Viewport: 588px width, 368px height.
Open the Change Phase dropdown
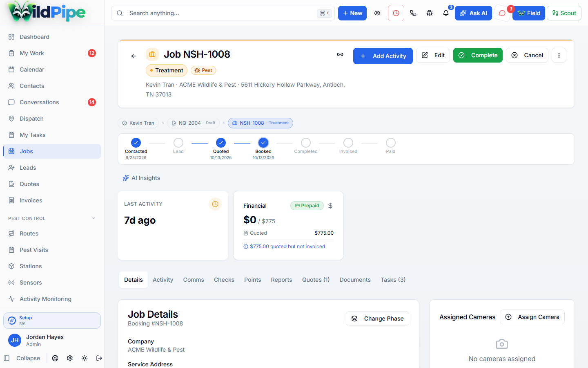(x=377, y=319)
